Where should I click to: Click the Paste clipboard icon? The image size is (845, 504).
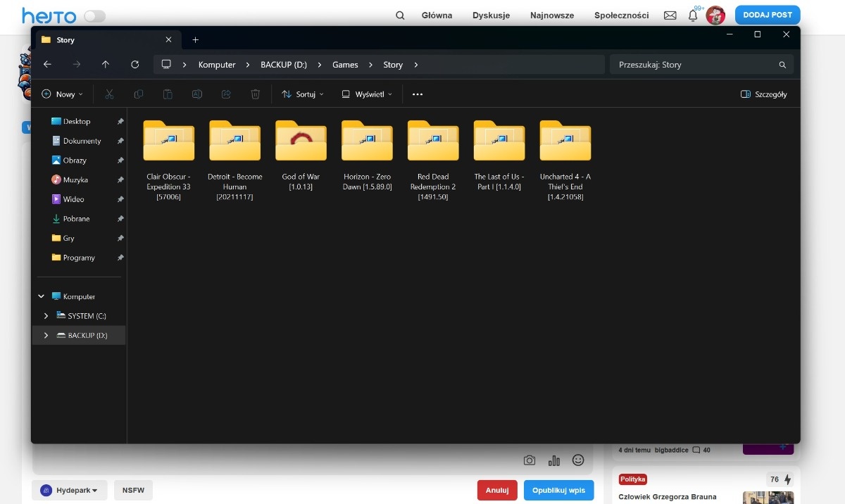click(x=168, y=94)
